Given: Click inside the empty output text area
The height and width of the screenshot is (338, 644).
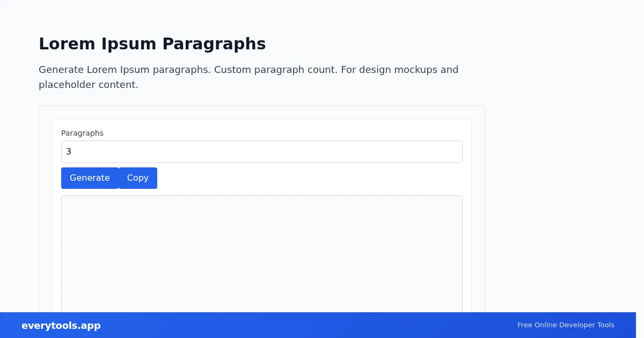Looking at the screenshot, I should [262, 254].
